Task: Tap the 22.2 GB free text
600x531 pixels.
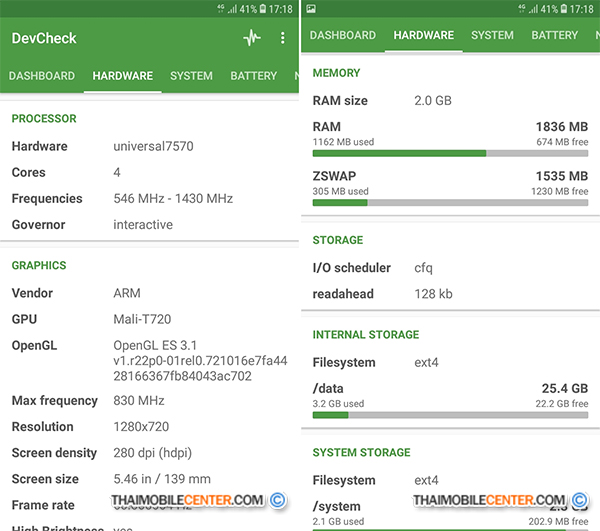Action: tap(562, 404)
